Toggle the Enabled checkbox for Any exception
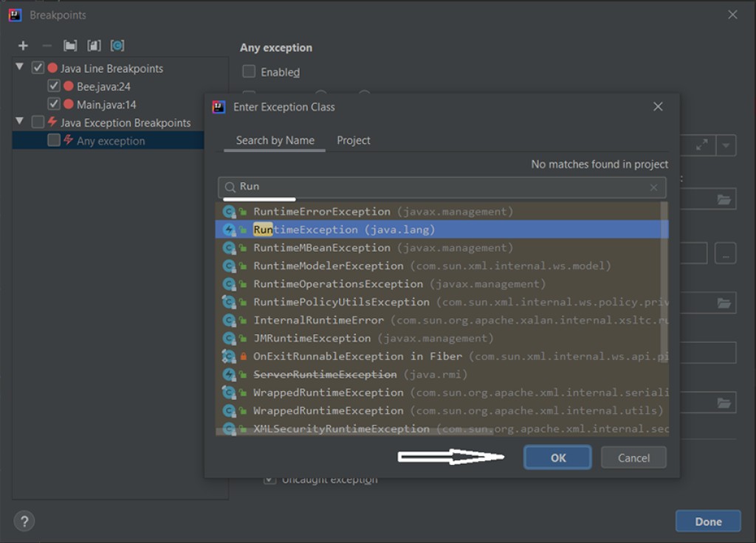 tap(249, 72)
